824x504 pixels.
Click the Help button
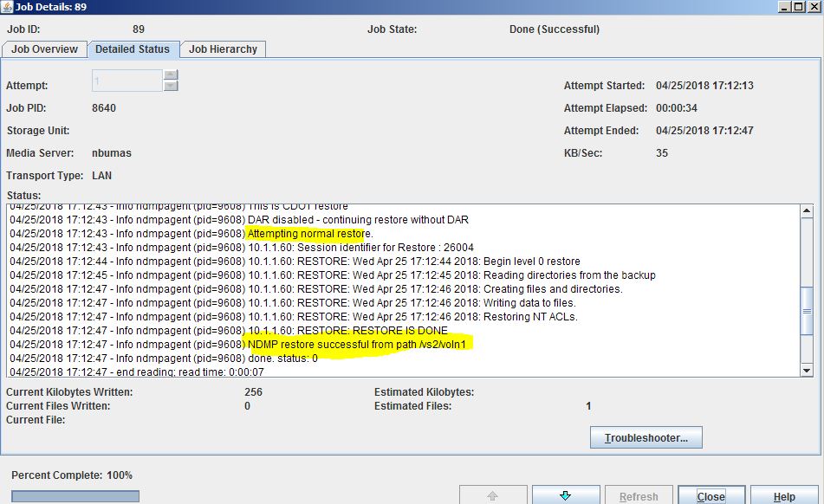(782, 495)
